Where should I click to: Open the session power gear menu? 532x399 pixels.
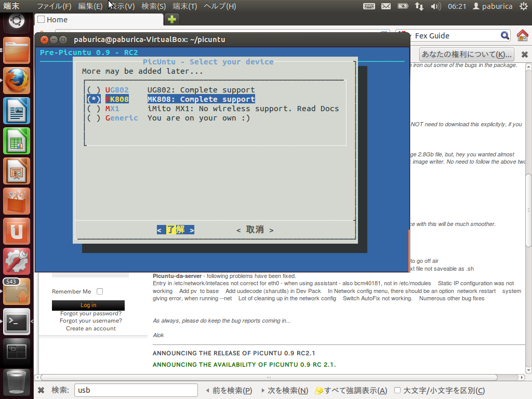(x=524, y=6)
